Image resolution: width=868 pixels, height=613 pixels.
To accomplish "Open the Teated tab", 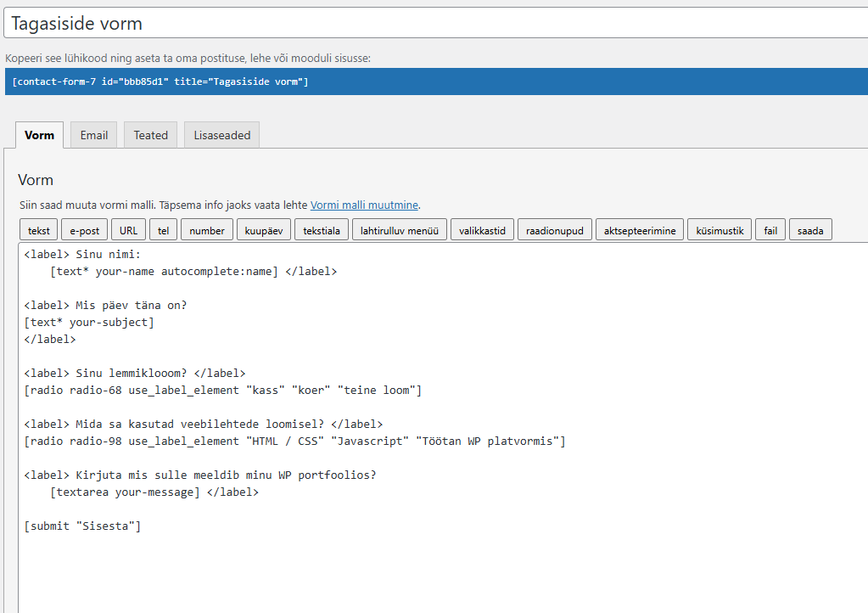I will pyautogui.click(x=151, y=135).
